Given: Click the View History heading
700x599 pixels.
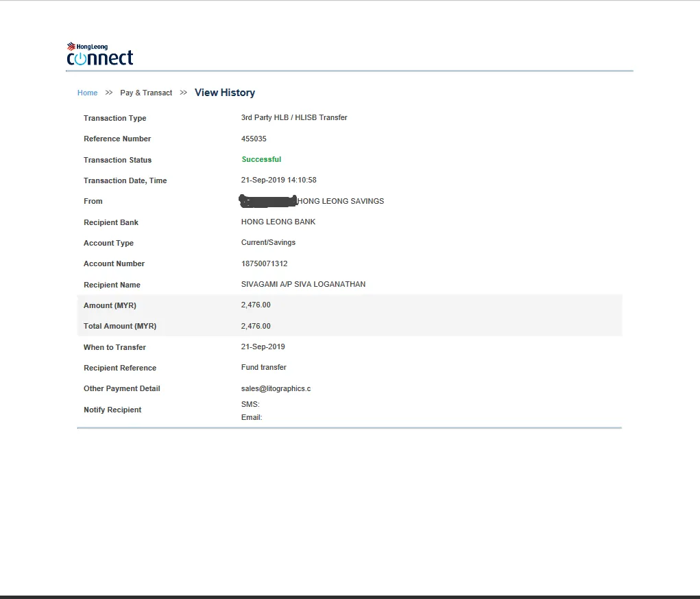Looking at the screenshot, I should coord(225,93).
